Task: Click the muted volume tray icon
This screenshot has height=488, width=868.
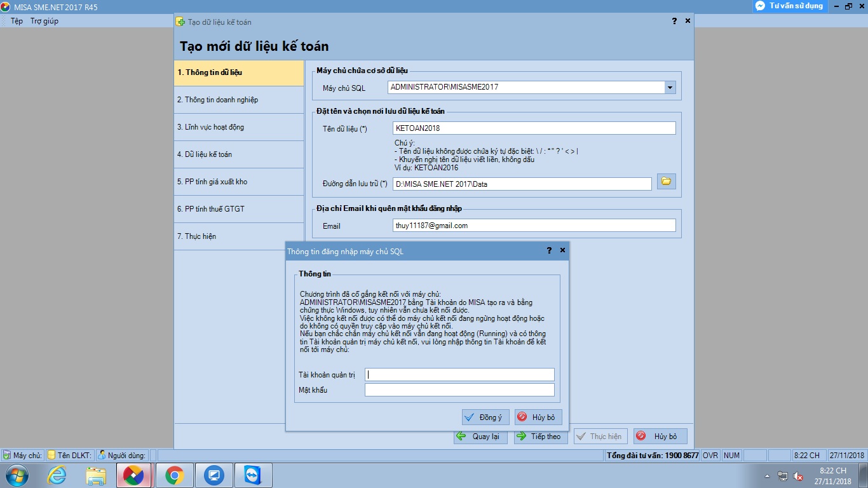Action: tap(798, 477)
